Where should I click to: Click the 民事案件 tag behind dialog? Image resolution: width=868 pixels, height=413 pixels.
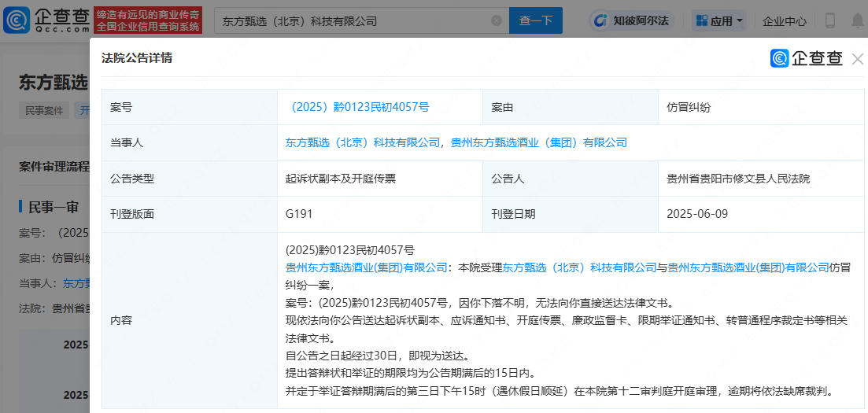(x=44, y=109)
